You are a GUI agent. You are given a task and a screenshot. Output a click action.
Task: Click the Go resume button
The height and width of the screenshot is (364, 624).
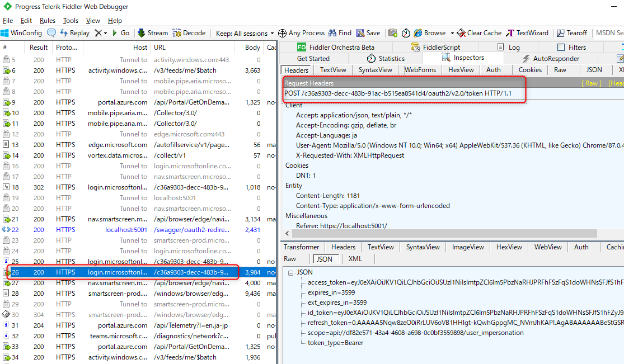pyautogui.click(x=120, y=33)
